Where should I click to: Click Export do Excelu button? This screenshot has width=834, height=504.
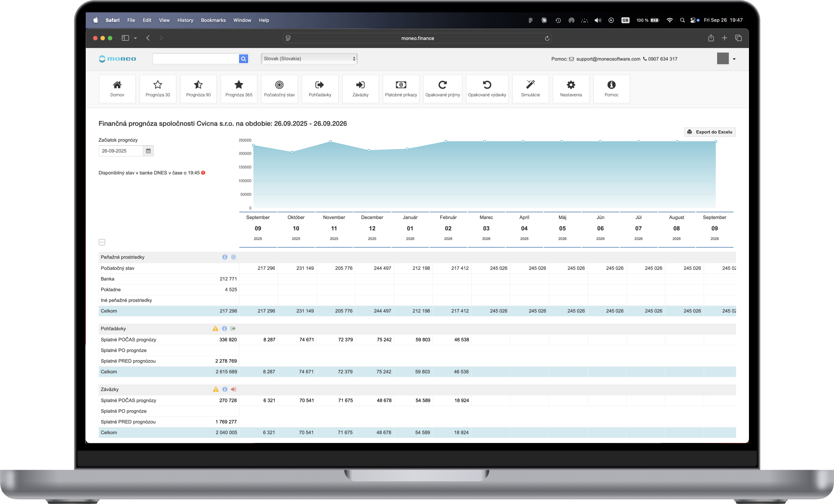coord(710,132)
